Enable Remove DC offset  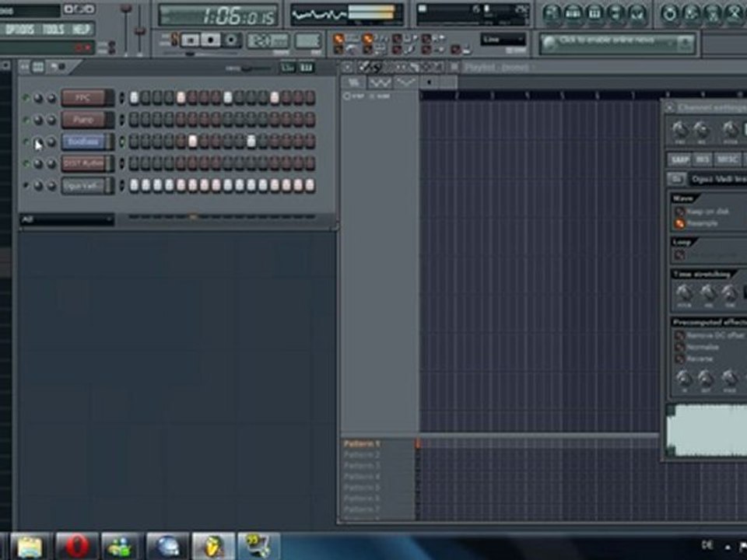pos(680,336)
